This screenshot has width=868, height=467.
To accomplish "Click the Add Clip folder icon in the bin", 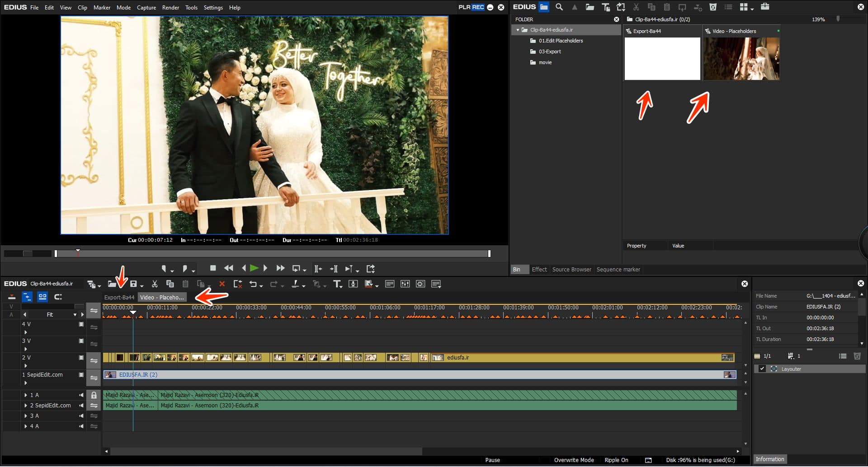I will click(590, 7).
